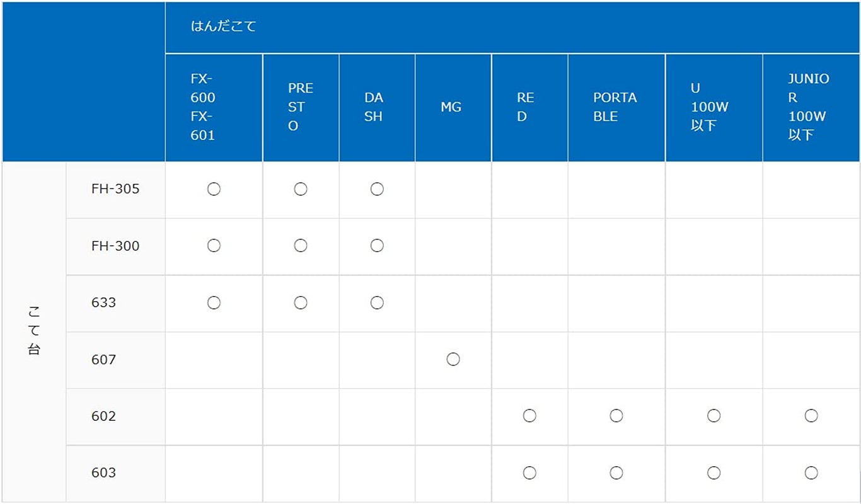Click the 607 row label

tap(103, 360)
